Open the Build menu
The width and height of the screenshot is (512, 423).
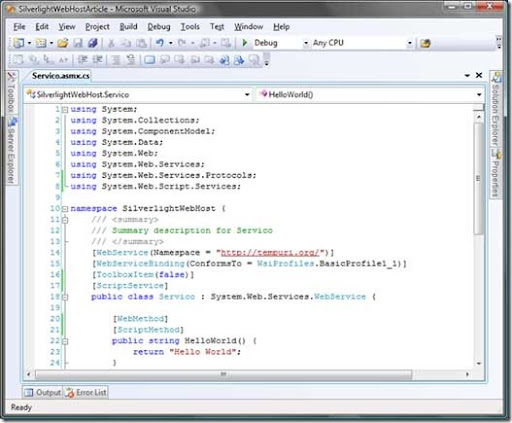point(128,27)
